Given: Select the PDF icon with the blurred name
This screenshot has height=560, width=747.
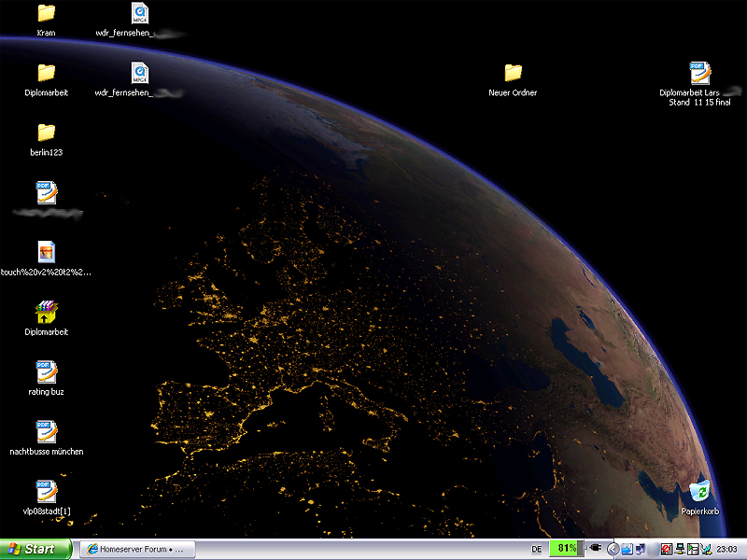Looking at the screenshot, I should pos(46,193).
